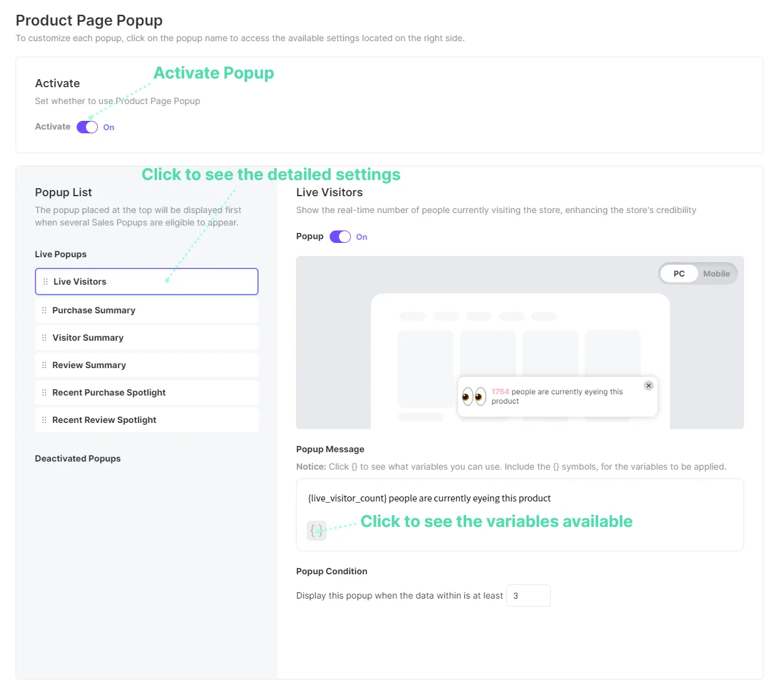Close the live visitors preview popup
Viewport: 784px width, 697px height.
pyautogui.click(x=649, y=386)
